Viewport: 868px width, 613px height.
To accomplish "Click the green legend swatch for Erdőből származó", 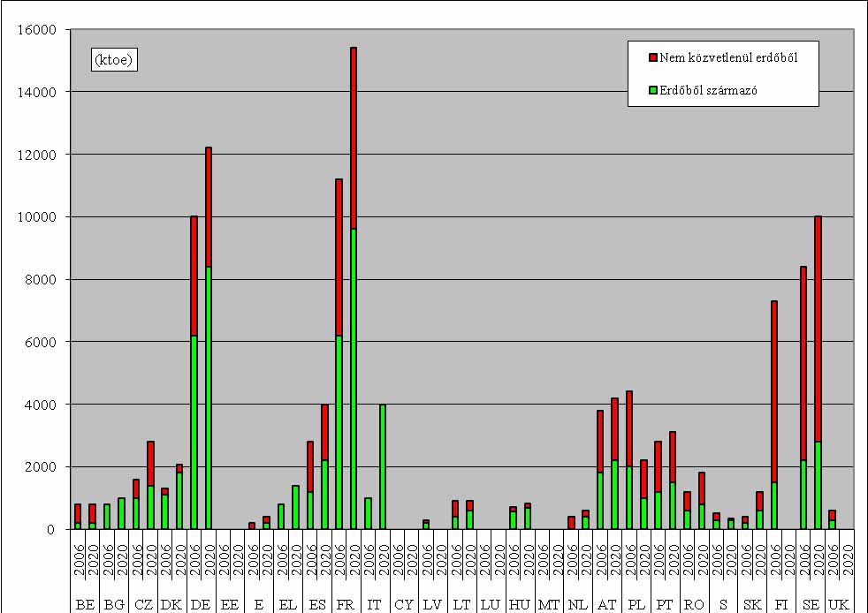I will click(x=653, y=89).
